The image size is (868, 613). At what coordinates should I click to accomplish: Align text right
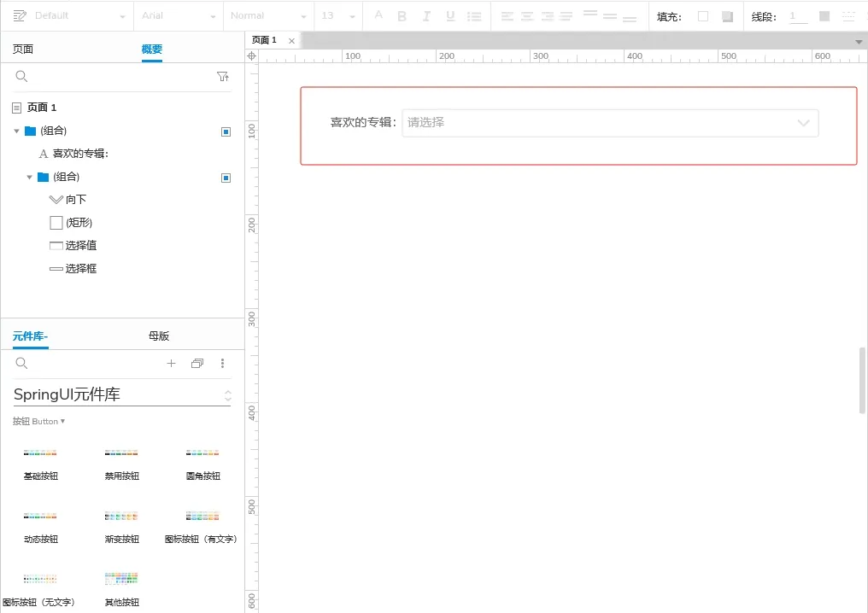point(547,16)
